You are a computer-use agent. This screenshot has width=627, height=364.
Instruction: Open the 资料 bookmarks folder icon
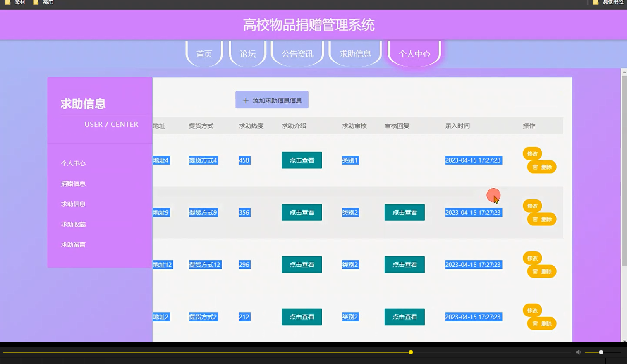(x=7, y=2)
